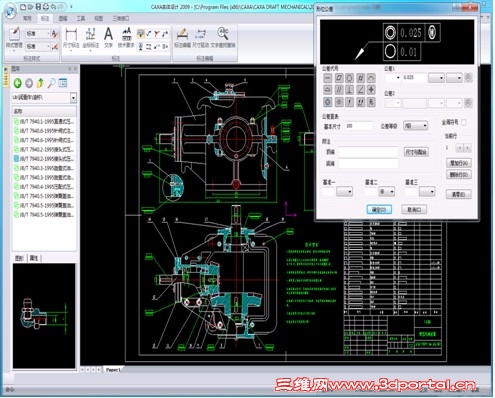Open the dimension annotation tool in ribbon

coord(71,38)
